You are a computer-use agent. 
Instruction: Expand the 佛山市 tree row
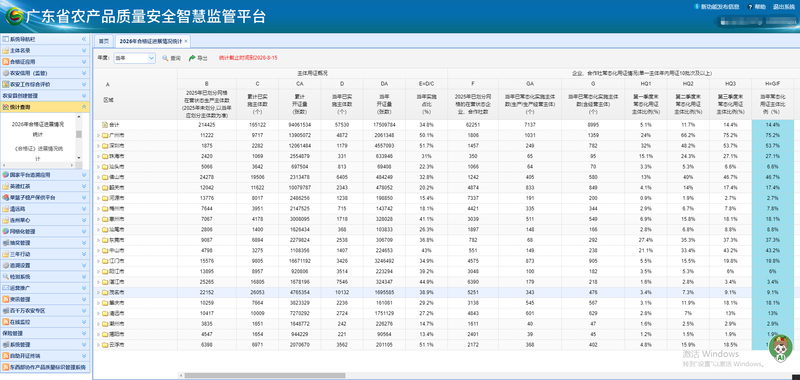pyautogui.click(x=98, y=177)
